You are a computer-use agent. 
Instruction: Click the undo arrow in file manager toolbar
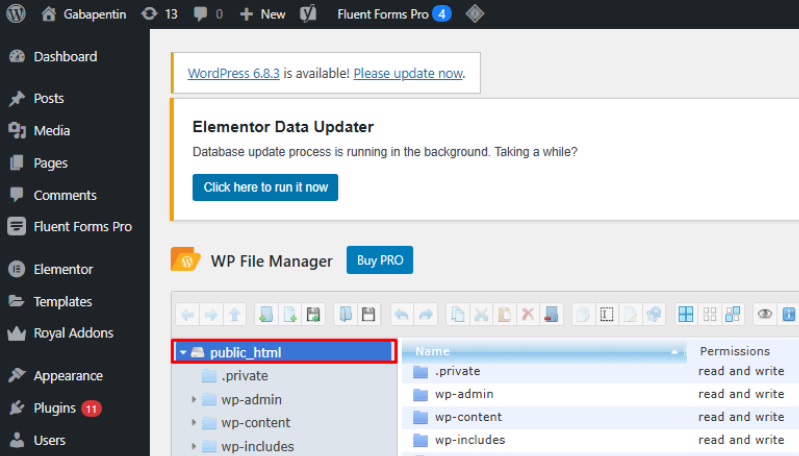pos(401,314)
